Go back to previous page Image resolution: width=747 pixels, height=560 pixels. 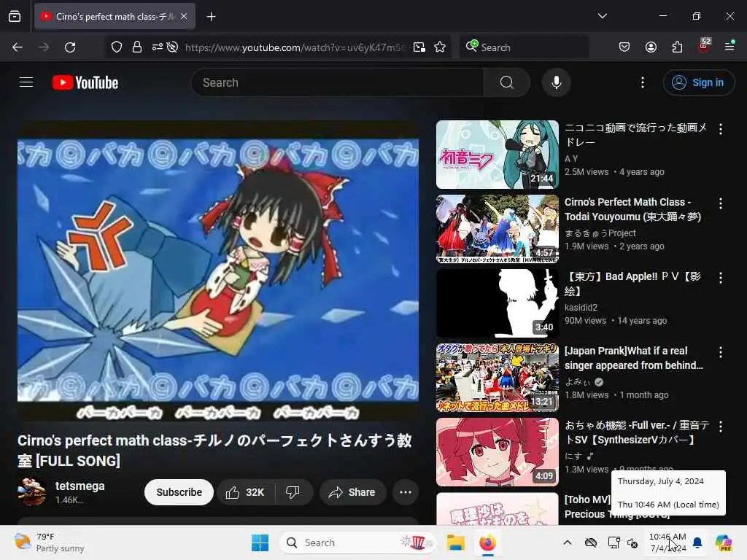[18, 47]
